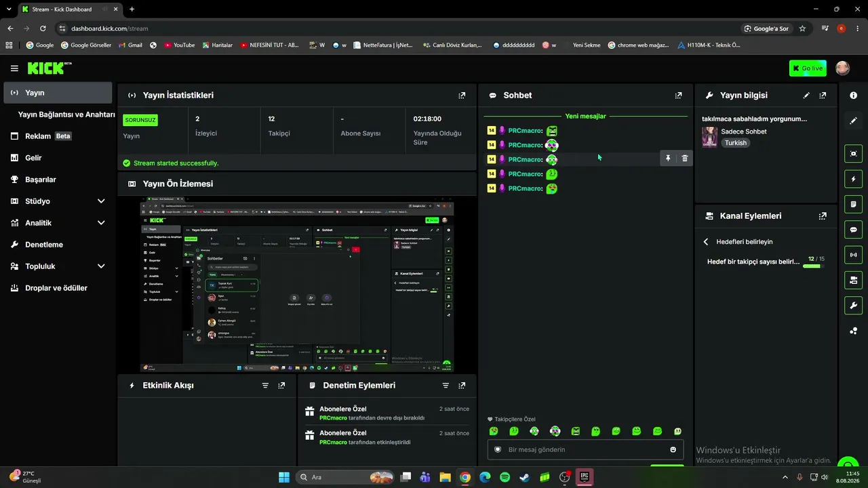Open Steam from the Windows taskbar
868x488 pixels.
(525, 477)
